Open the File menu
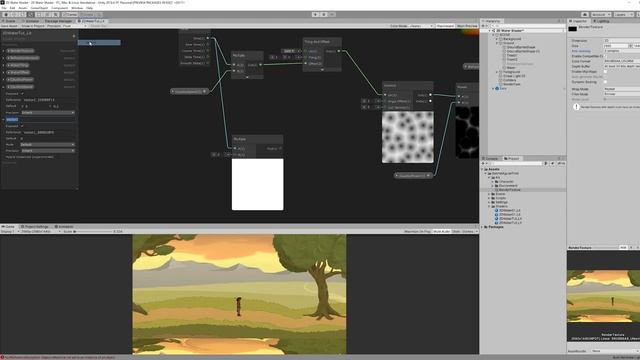 pyautogui.click(x=4, y=8)
